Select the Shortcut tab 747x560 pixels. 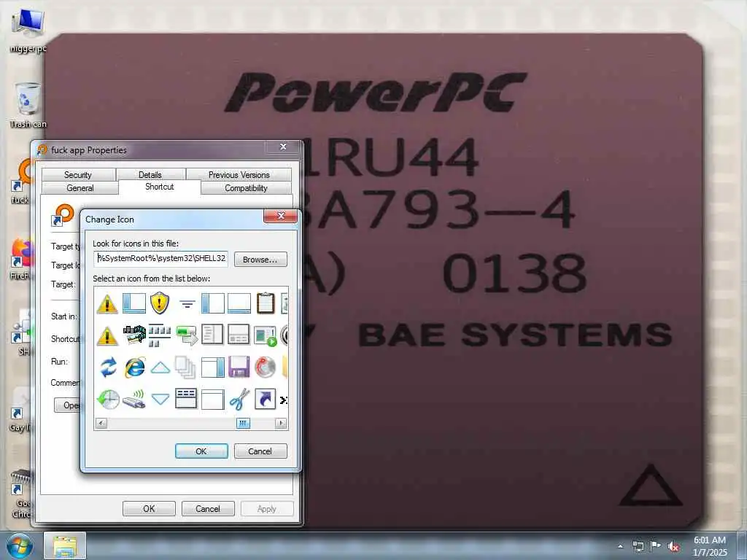click(160, 187)
